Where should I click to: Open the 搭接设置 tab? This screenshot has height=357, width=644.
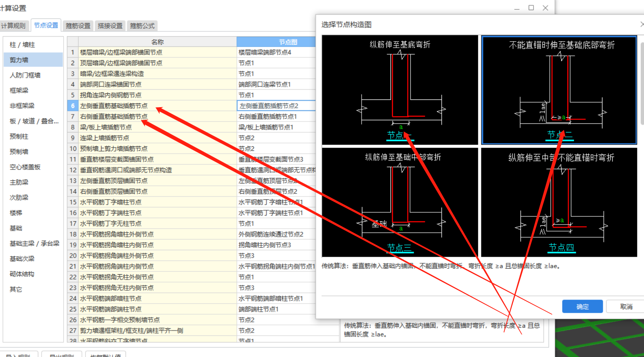click(x=110, y=26)
